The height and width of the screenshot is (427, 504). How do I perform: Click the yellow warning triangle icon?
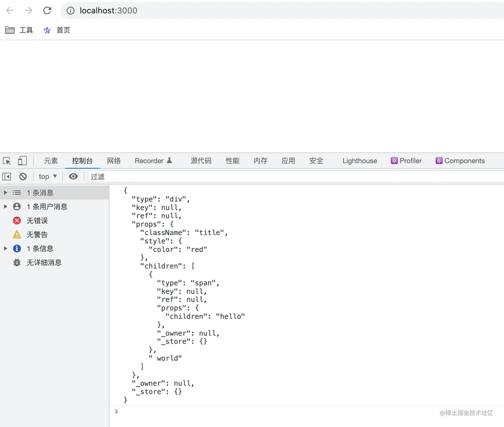17,234
